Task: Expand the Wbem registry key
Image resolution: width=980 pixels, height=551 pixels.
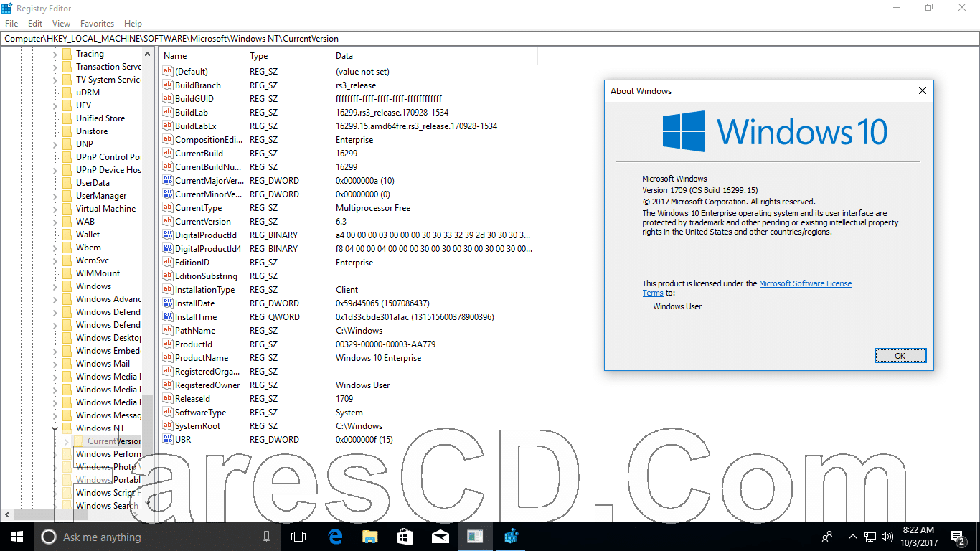Action: pyautogui.click(x=55, y=248)
